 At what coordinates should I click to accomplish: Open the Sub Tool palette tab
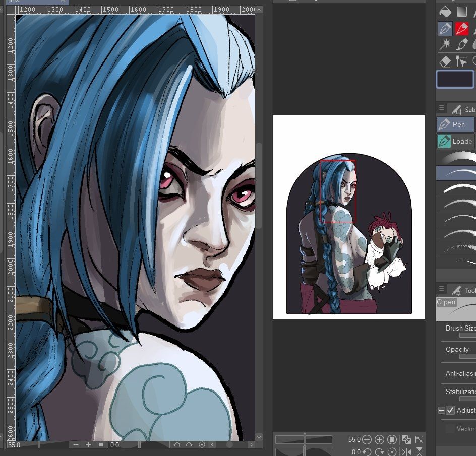pyautogui.click(x=463, y=109)
